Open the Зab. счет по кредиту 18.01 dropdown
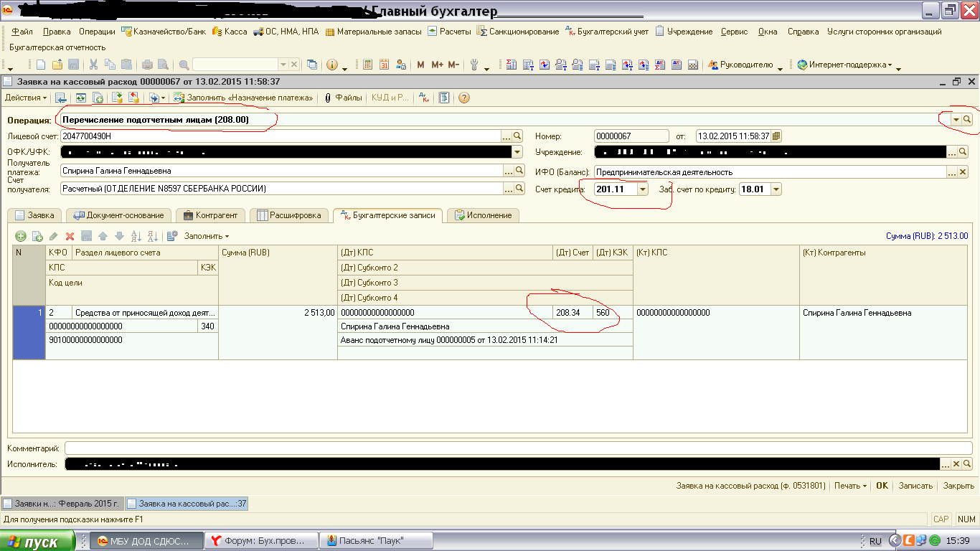Screen dimensions: 980x551 click(x=776, y=189)
